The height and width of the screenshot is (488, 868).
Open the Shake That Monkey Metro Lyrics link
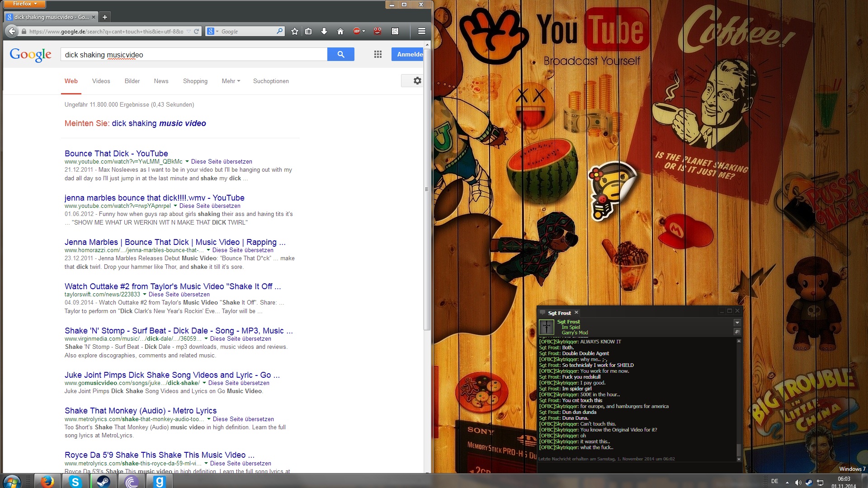coord(141,410)
